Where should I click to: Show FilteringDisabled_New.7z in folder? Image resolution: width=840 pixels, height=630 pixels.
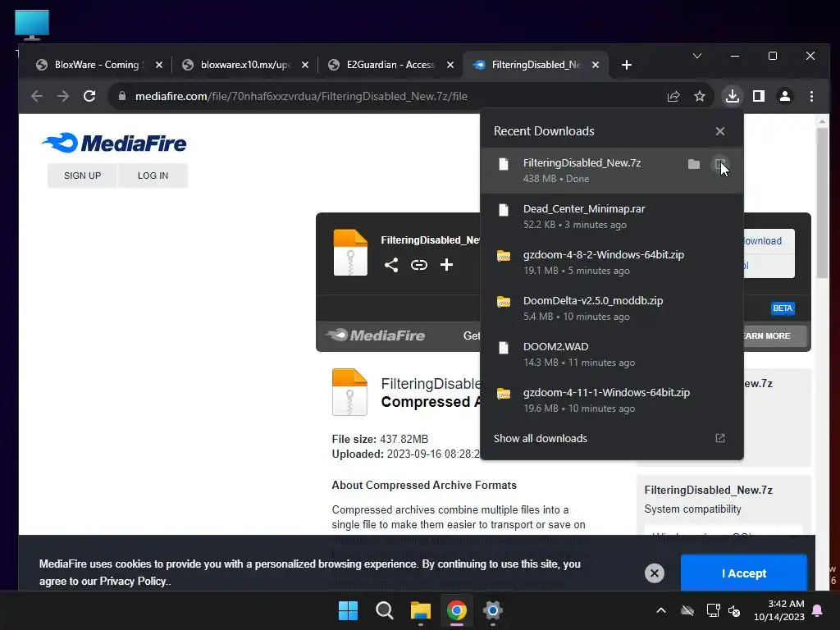694,164
